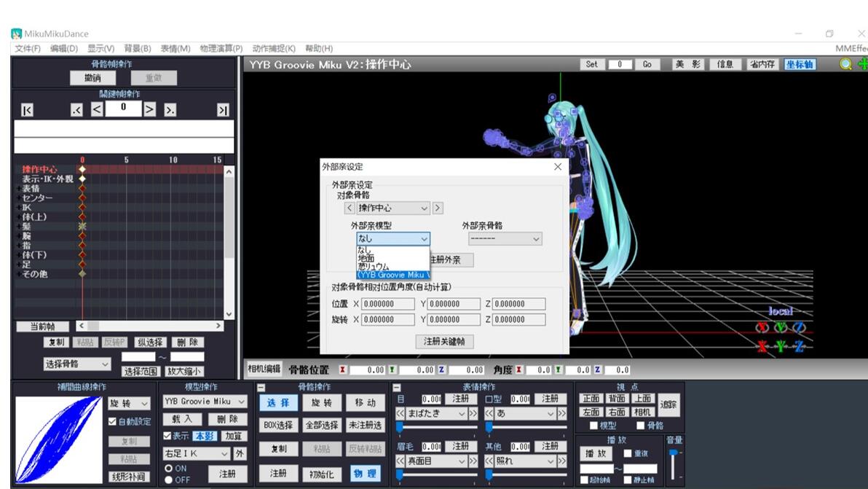
Task: Toggle 自動設定 checkbox in curve panel
Action: point(112,421)
